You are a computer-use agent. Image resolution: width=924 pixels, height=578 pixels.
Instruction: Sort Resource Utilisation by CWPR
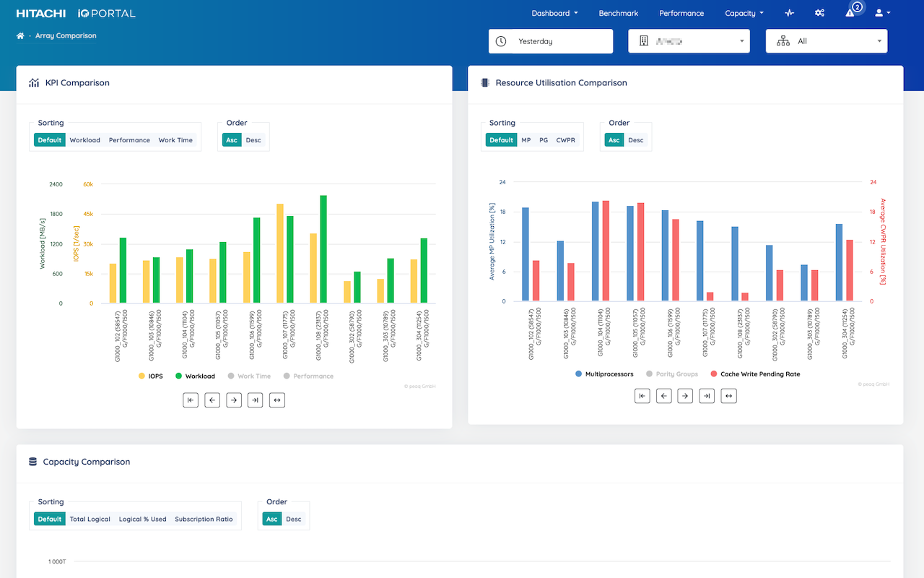coord(565,140)
